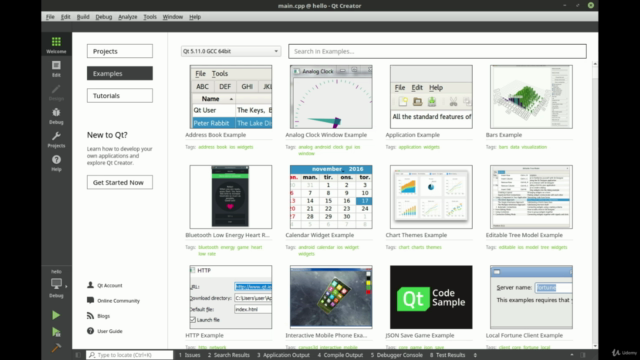Open the Window menu
This screenshot has width=640, height=360.
pos(173,17)
